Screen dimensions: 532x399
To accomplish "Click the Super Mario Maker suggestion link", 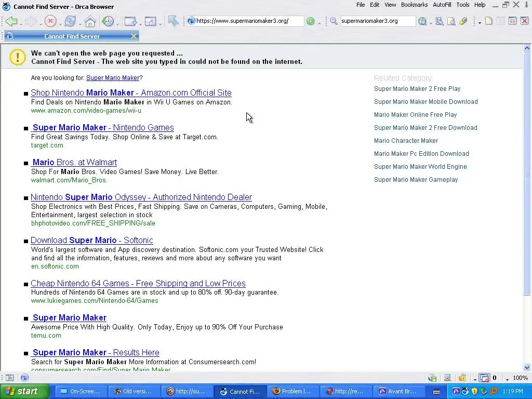I will (113, 78).
